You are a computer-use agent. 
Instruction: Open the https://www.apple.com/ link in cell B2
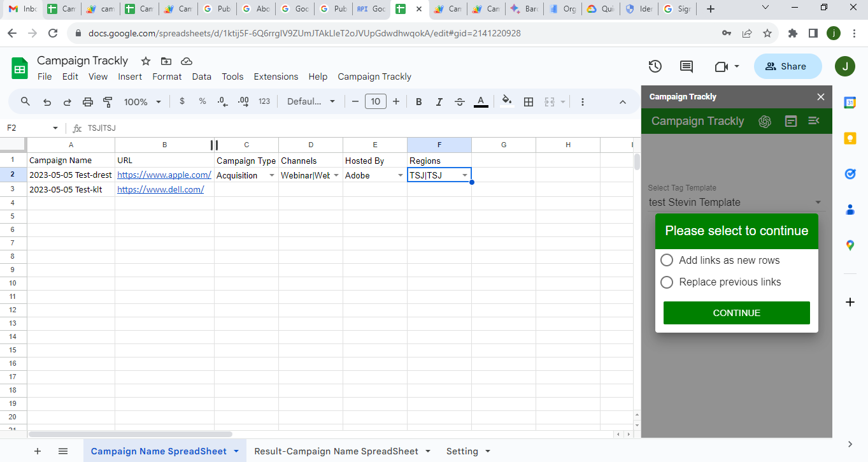[x=164, y=175]
